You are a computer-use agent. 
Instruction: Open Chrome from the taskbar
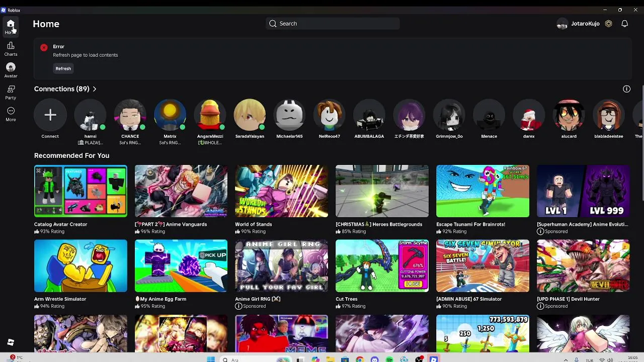(360, 359)
